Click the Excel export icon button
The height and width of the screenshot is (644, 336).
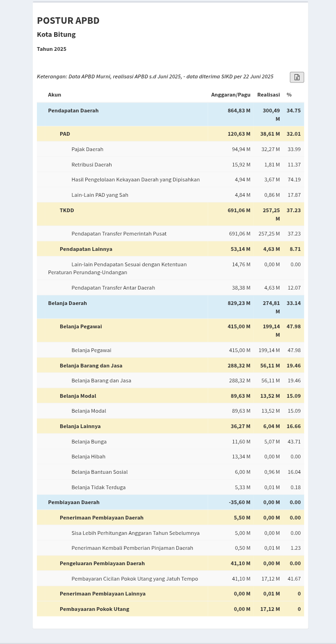297,77
